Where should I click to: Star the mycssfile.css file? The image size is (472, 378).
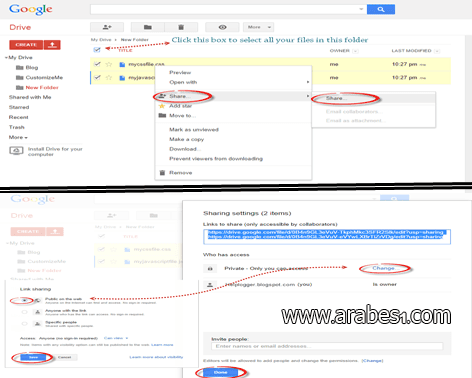coord(109,64)
